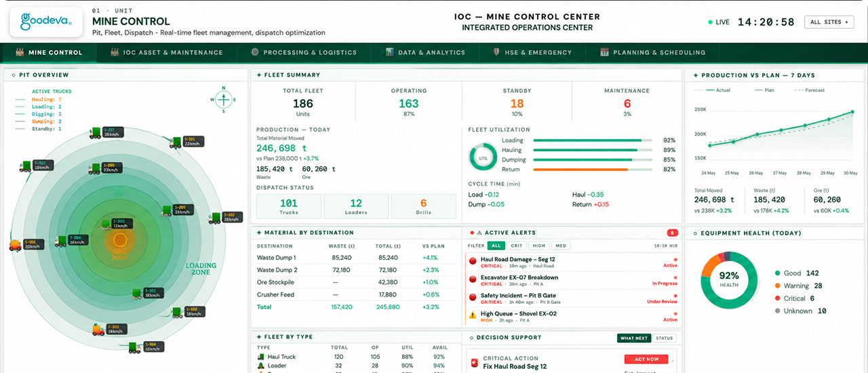Click the Warning 28 legend entry
The image size is (868, 373).
pos(798,286)
